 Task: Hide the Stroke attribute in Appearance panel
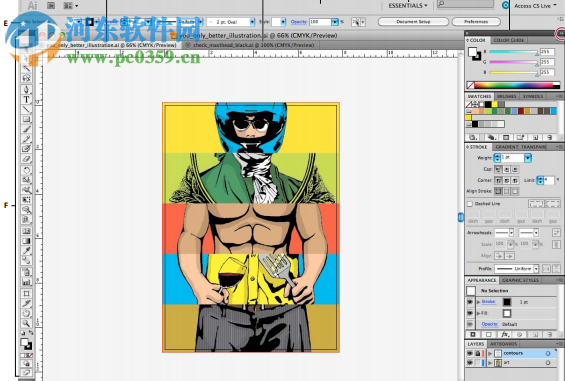470,302
